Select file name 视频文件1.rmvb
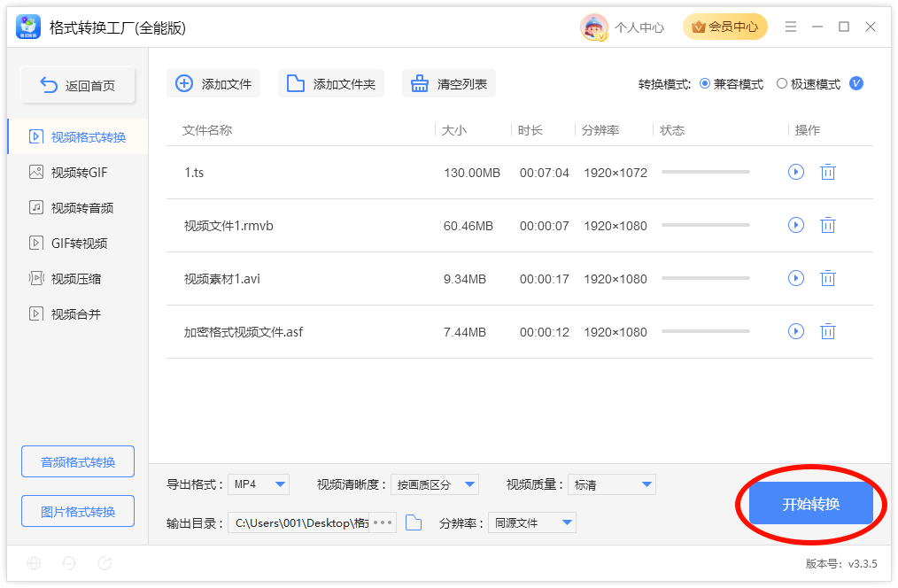This screenshot has width=898, height=588. coord(228,226)
